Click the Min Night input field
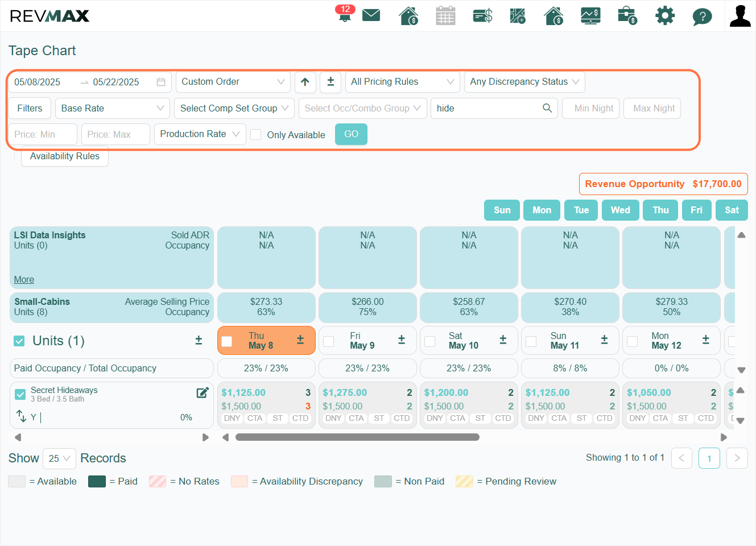 pyautogui.click(x=590, y=108)
